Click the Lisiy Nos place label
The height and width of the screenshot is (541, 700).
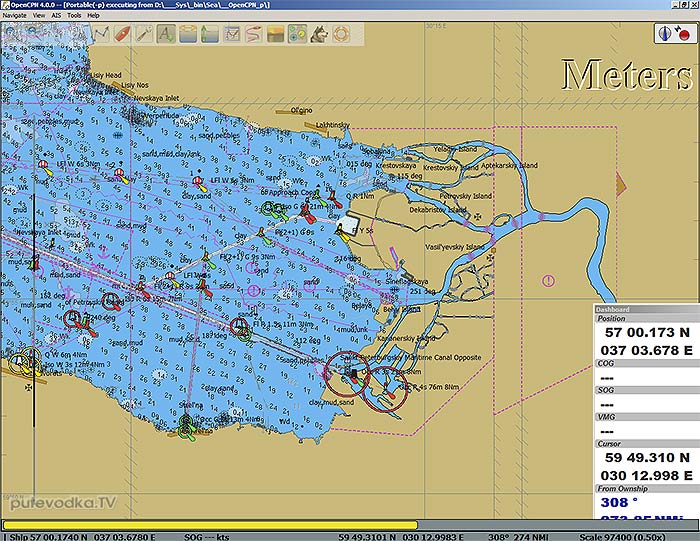[x=135, y=85]
